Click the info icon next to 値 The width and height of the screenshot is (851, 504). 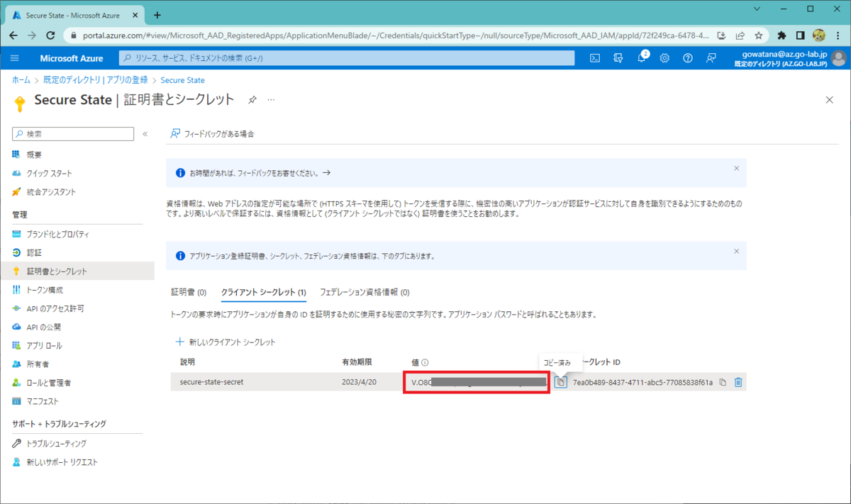pos(425,362)
